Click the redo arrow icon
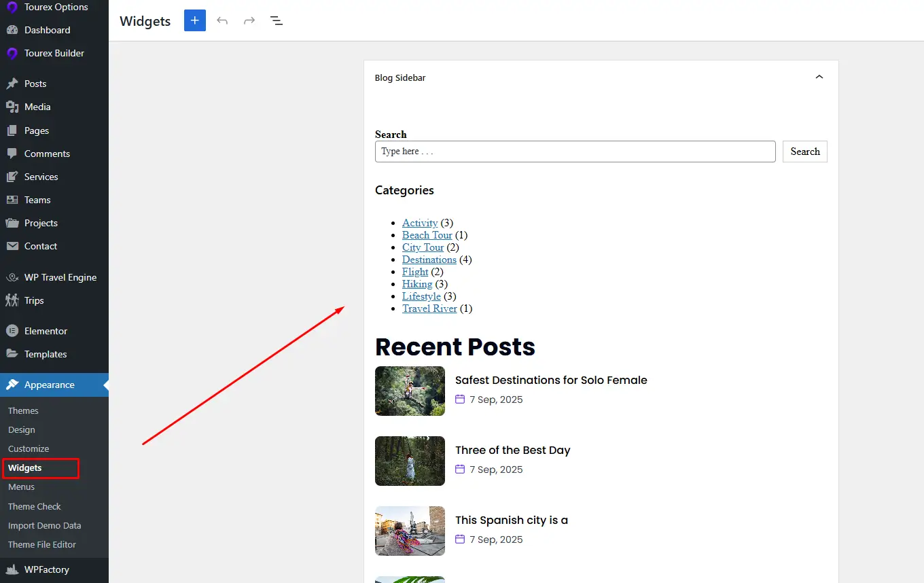 [249, 20]
